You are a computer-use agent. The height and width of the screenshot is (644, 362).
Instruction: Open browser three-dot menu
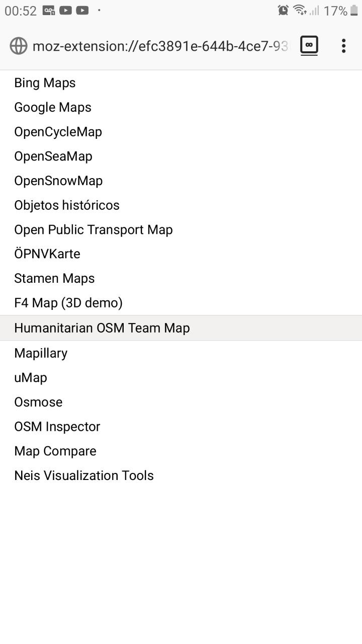343,46
